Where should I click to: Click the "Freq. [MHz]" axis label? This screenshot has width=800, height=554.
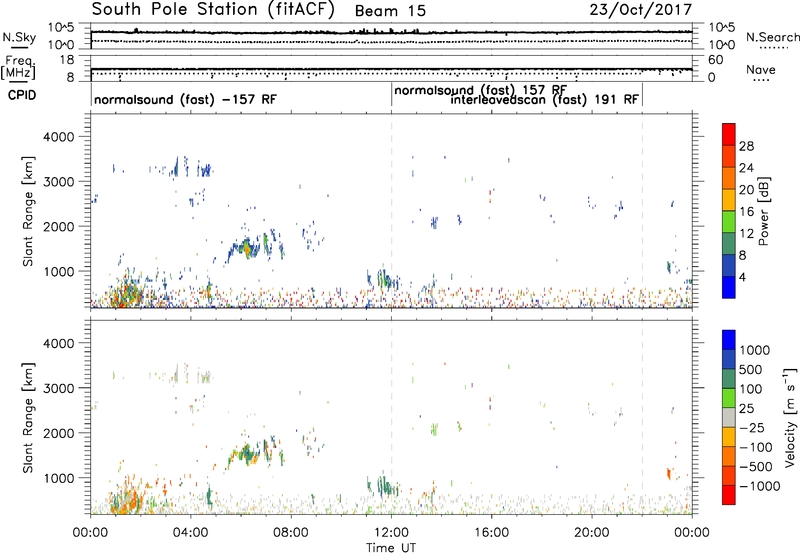click(x=19, y=67)
